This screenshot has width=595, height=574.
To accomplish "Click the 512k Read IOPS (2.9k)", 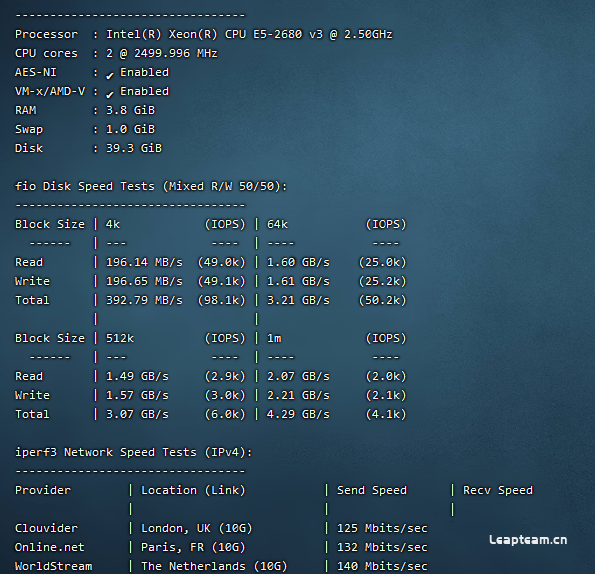I will pos(225,376).
